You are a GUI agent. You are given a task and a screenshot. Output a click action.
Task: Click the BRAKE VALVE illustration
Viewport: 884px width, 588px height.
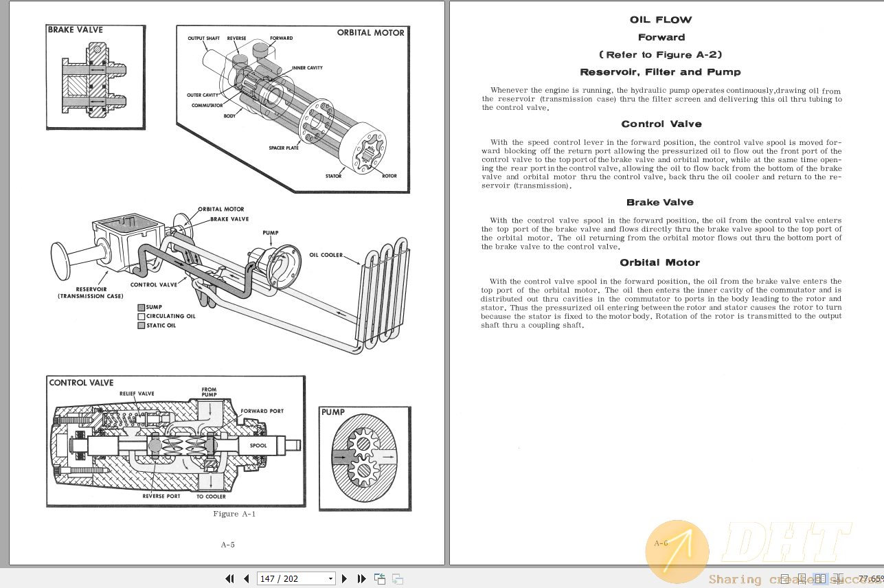point(95,76)
